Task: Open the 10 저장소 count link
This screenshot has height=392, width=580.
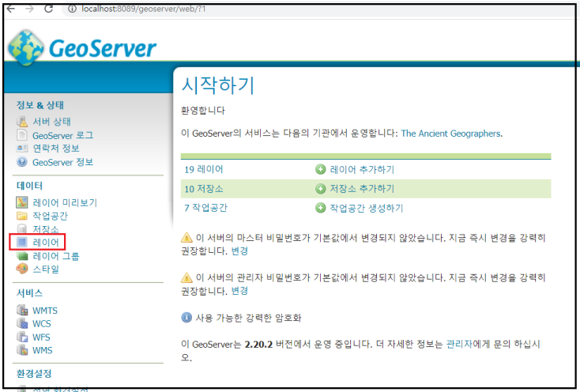Action: coord(204,189)
